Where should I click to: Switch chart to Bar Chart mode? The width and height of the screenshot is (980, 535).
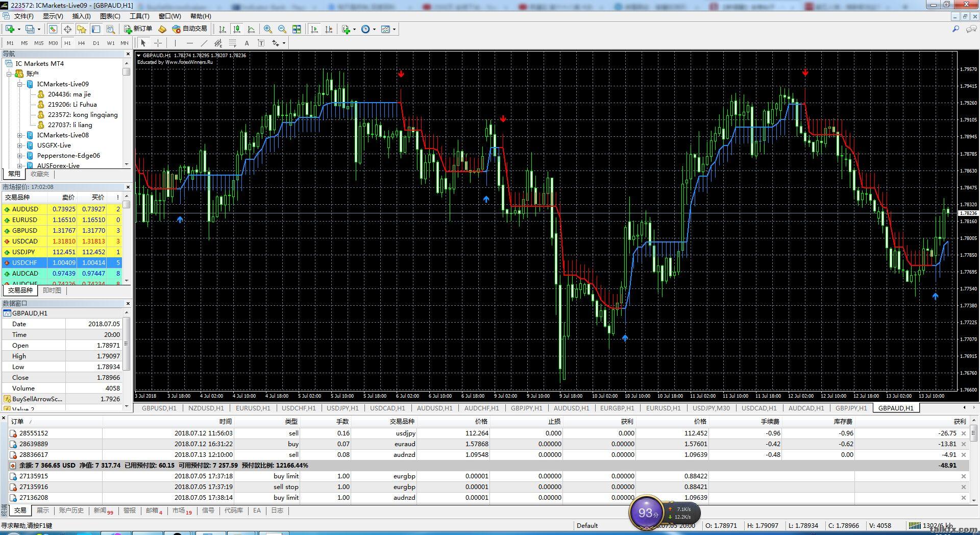click(222, 29)
